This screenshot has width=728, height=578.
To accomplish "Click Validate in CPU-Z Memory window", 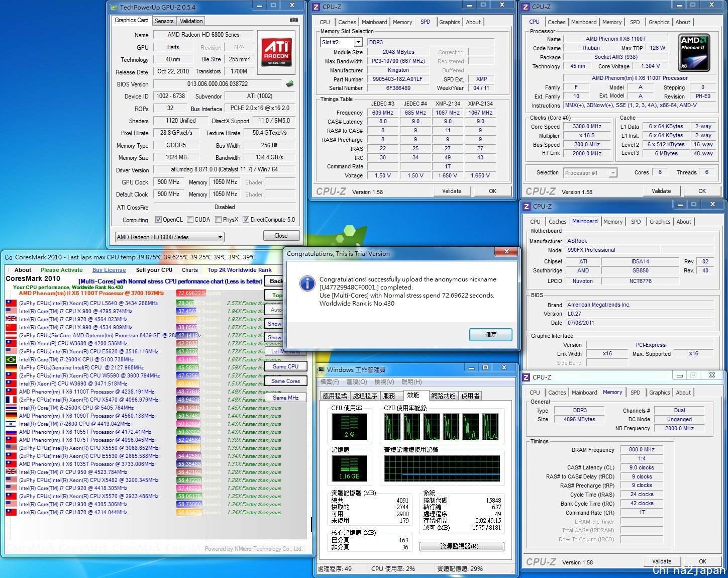I will coord(662,561).
